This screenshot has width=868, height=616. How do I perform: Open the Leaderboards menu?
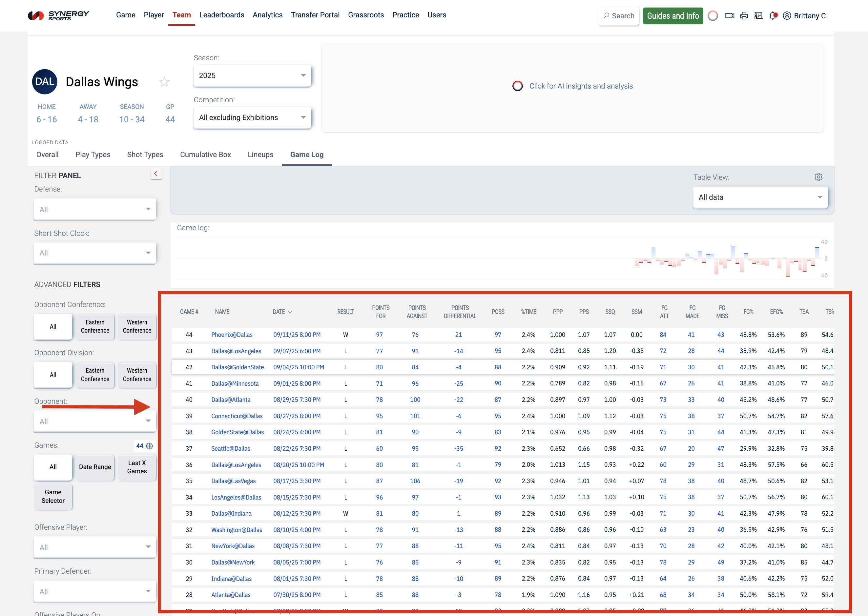tap(221, 15)
